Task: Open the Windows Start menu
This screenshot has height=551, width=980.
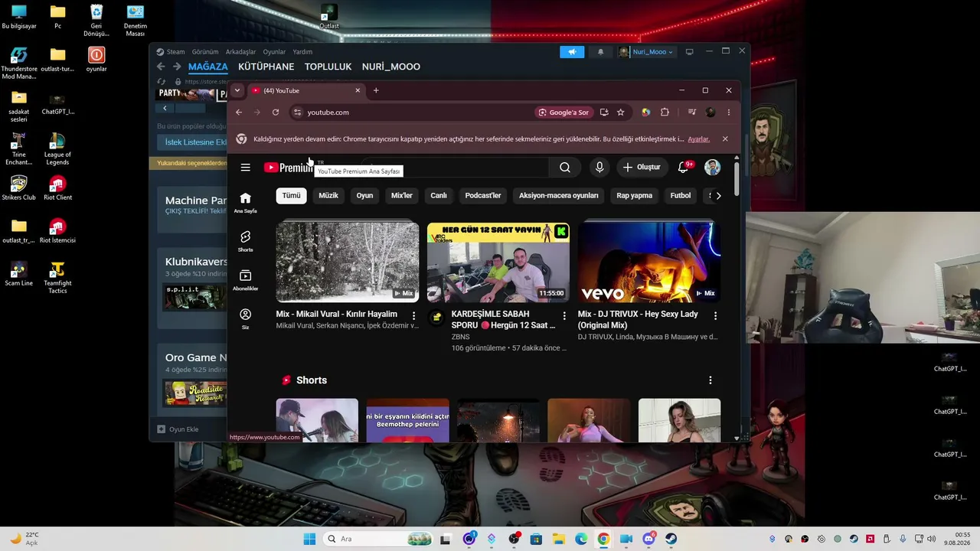Action: [309, 539]
